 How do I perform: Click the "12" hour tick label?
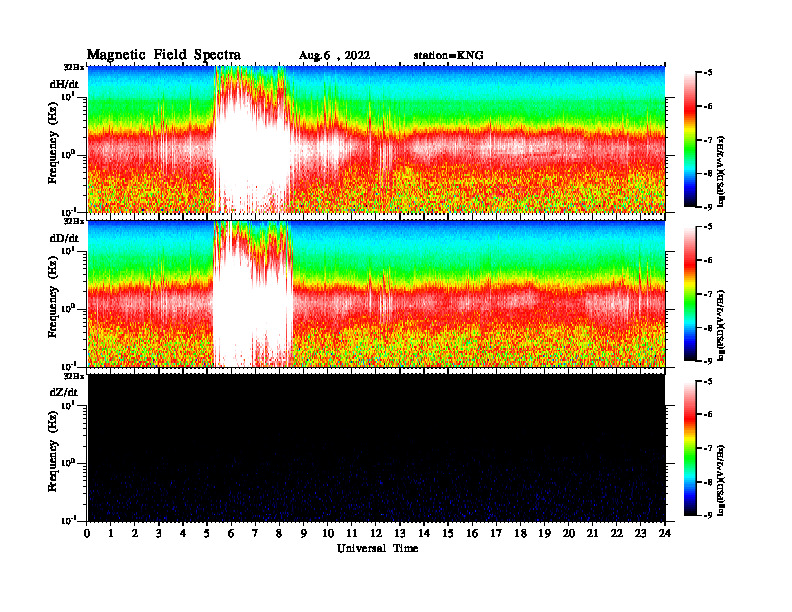[376, 533]
